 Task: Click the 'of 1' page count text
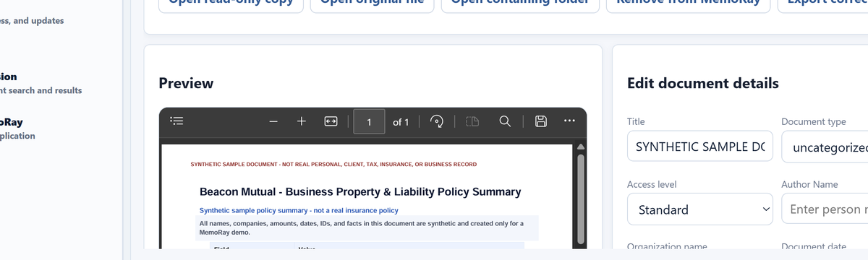pos(401,122)
